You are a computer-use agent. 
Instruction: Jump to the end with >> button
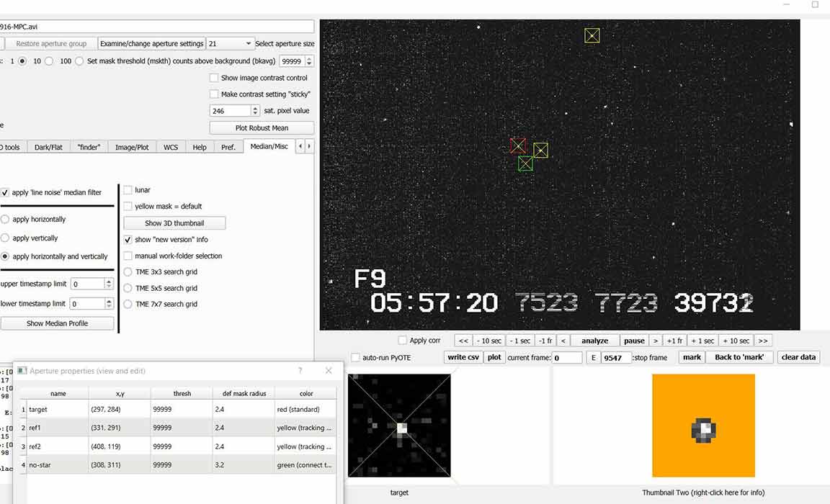point(762,341)
